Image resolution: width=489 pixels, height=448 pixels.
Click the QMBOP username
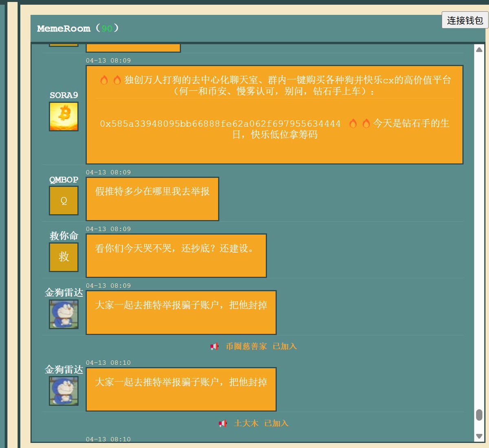pos(64,180)
